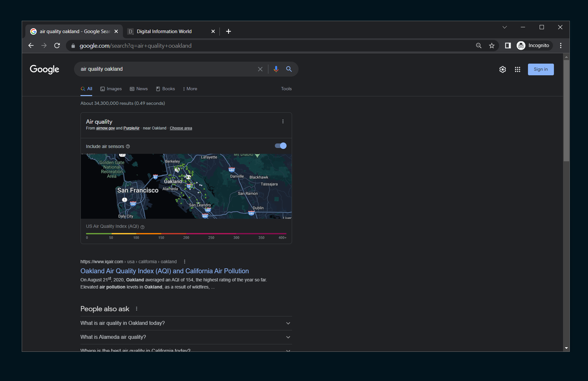Image resolution: width=588 pixels, height=381 pixels.
Task: Click the Berkeley label on the map
Action: (x=172, y=161)
